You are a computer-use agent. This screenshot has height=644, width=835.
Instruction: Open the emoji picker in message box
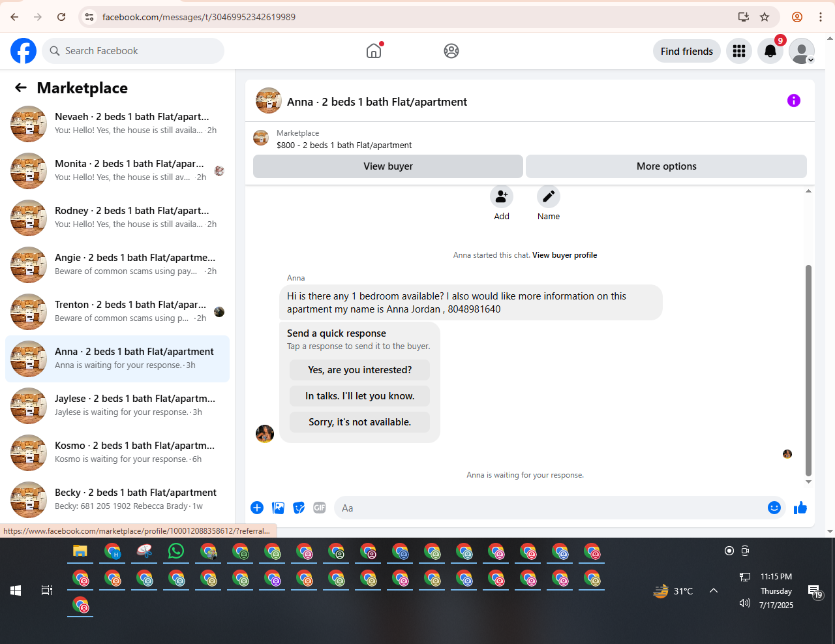pyautogui.click(x=774, y=508)
